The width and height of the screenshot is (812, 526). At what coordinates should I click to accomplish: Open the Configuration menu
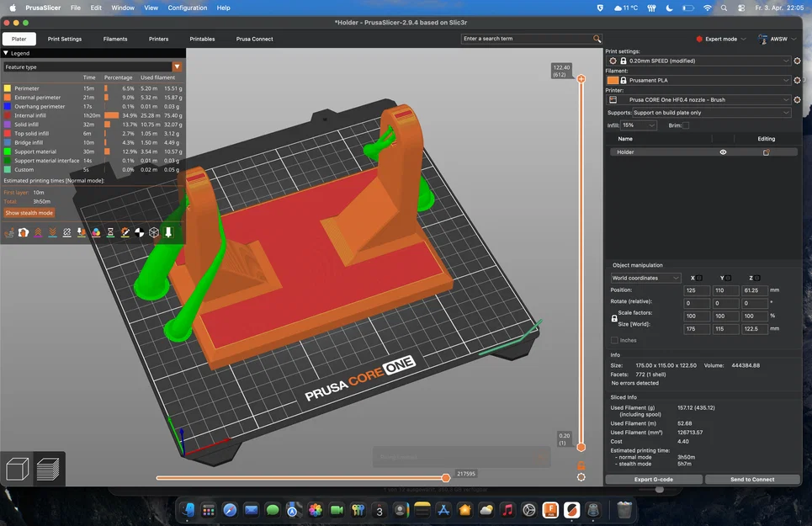187,8
